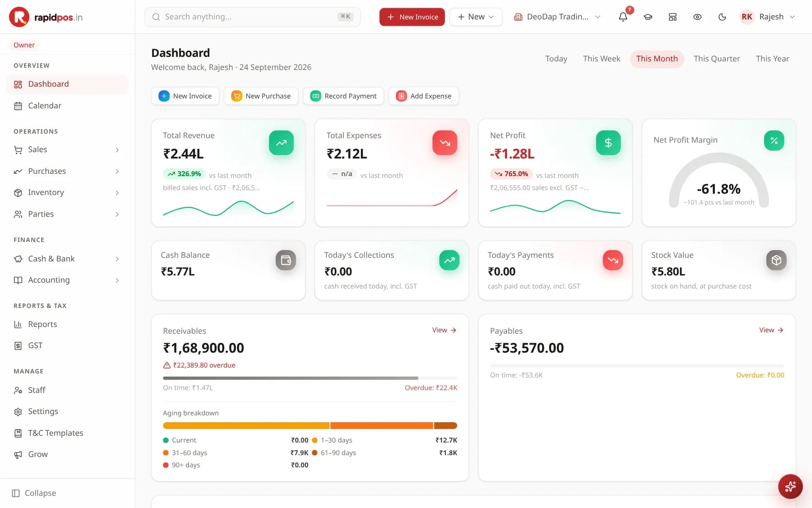Click the Record Payment quick action
This screenshot has height=508, width=812.
point(343,96)
